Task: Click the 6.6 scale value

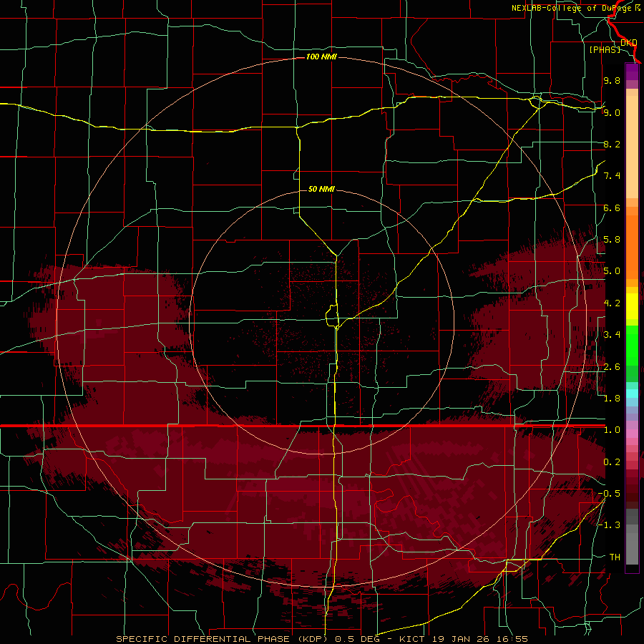Action: (612, 208)
